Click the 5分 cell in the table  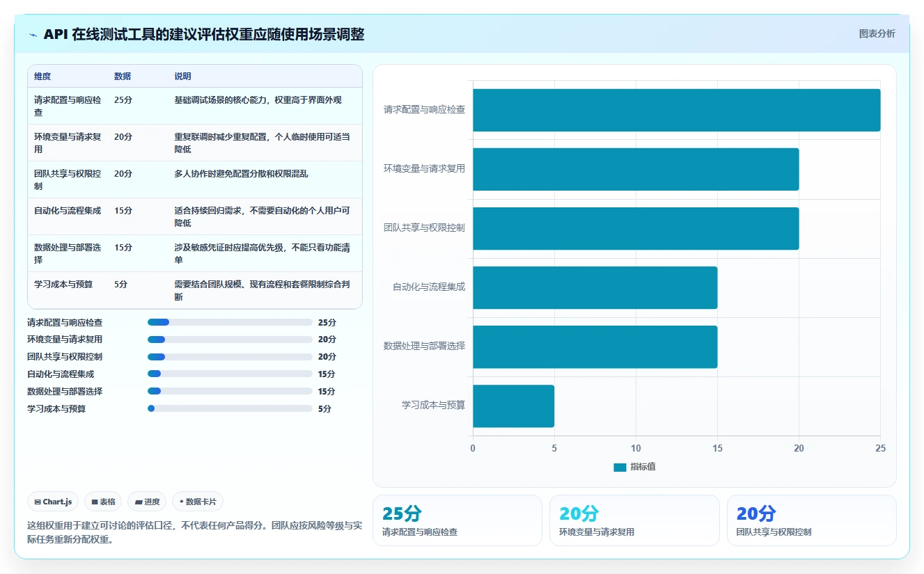tap(121, 285)
